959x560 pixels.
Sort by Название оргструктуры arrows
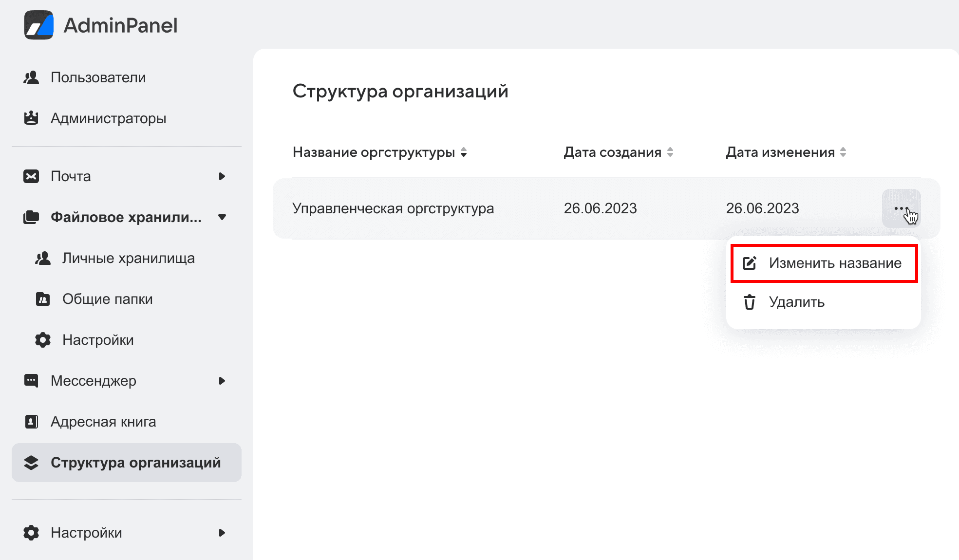click(464, 152)
